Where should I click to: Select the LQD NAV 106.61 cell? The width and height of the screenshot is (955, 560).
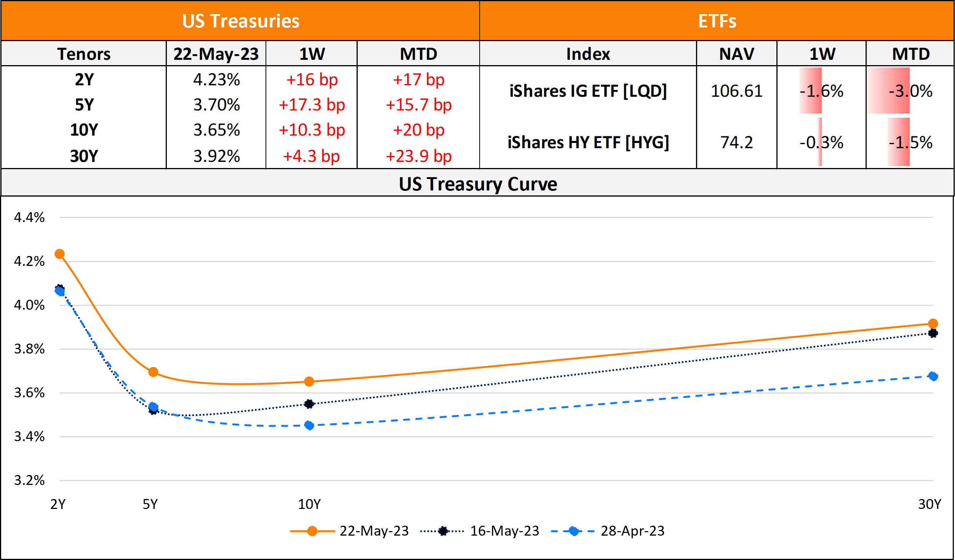click(736, 91)
